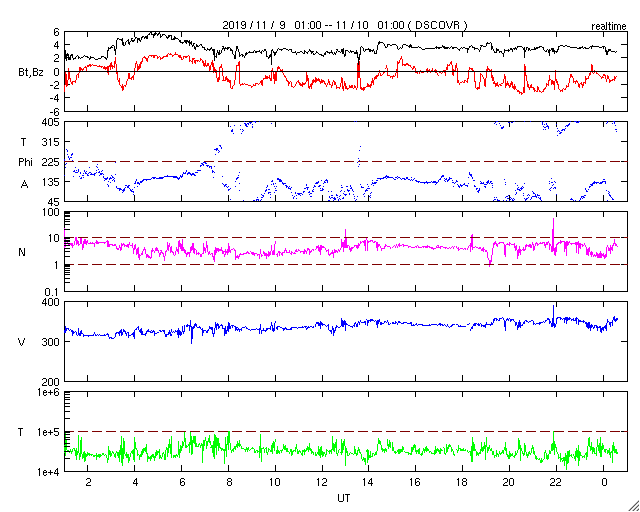Click the "V" velocity panel label
The height and width of the screenshot is (512, 640).
[22, 342]
